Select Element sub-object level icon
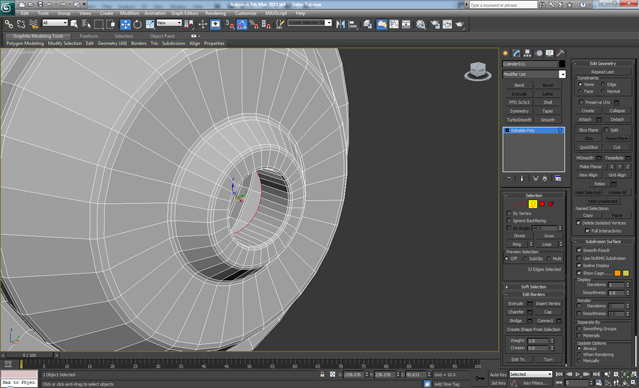Image resolution: width=639 pixels, height=388 pixels. pos(551,204)
